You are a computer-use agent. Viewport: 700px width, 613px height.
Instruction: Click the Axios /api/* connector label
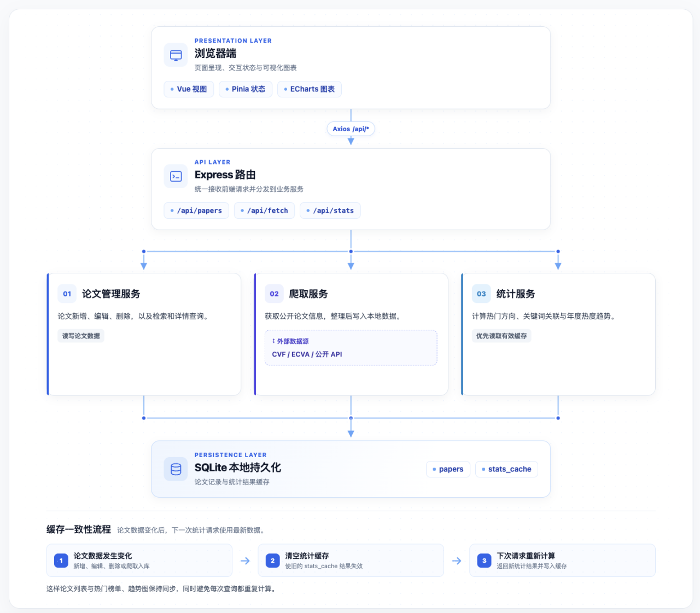coord(351,129)
